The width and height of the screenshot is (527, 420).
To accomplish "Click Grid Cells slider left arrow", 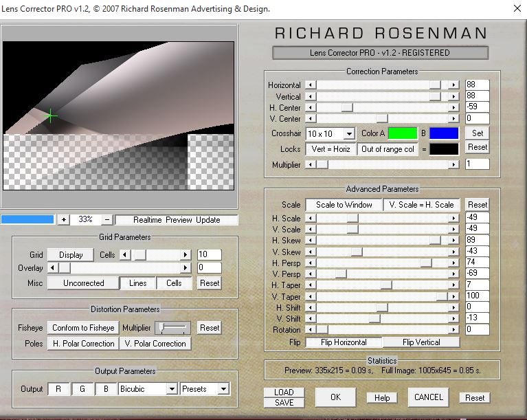I will 125,254.
